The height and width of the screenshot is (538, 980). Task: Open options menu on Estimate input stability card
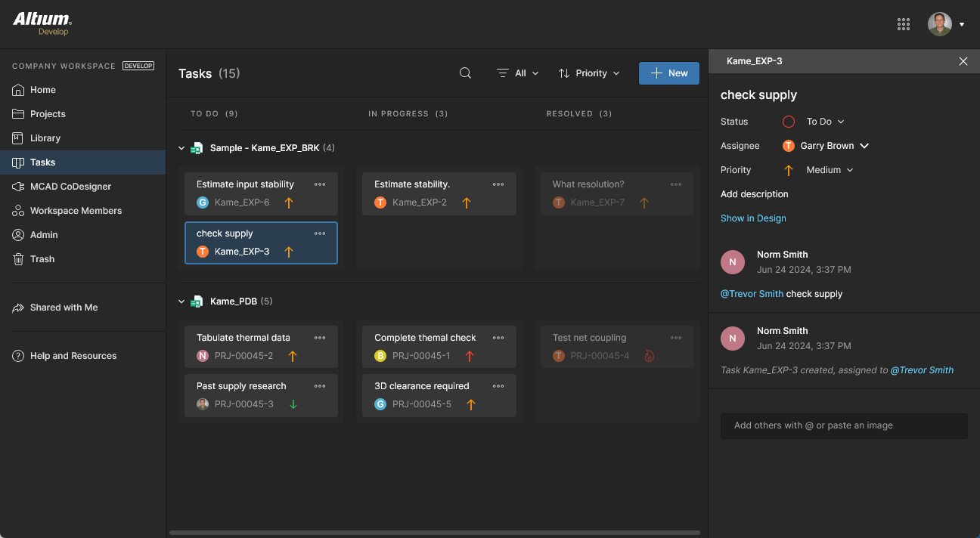tap(320, 184)
